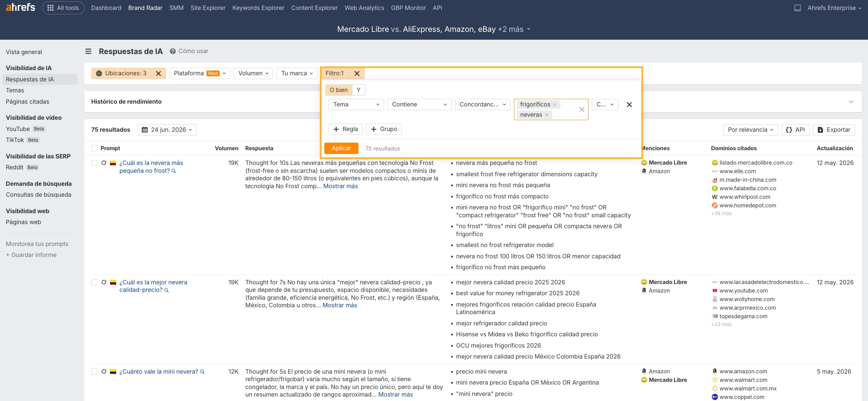Viewport: 868px width, 401px height.
Task: Switch to Site Explorer in top navigation
Action: point(208,8)
